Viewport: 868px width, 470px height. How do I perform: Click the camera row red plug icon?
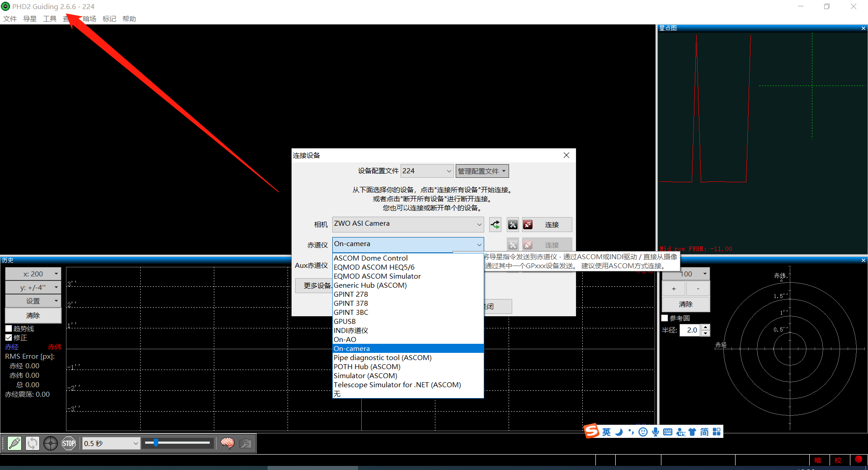[528, 224]
